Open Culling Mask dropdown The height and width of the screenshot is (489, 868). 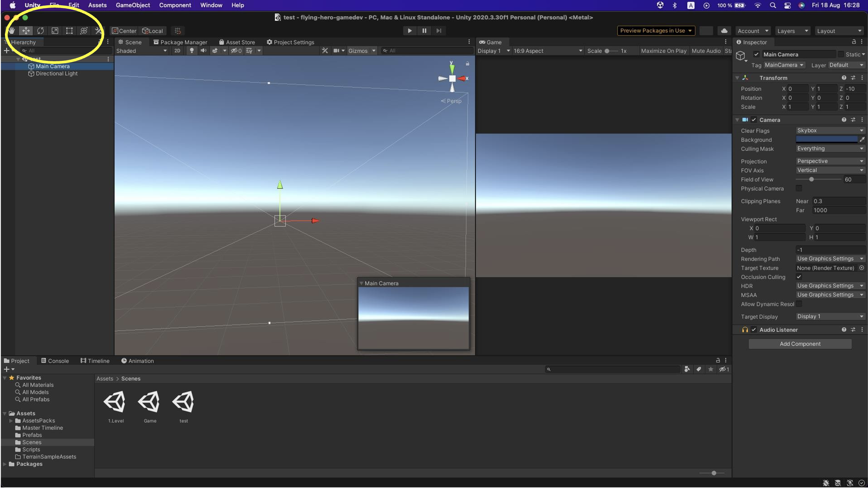tap(830, 149)
